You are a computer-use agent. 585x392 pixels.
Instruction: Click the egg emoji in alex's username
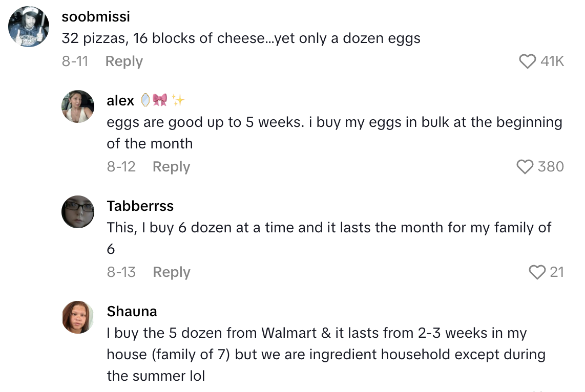point(145,100)
